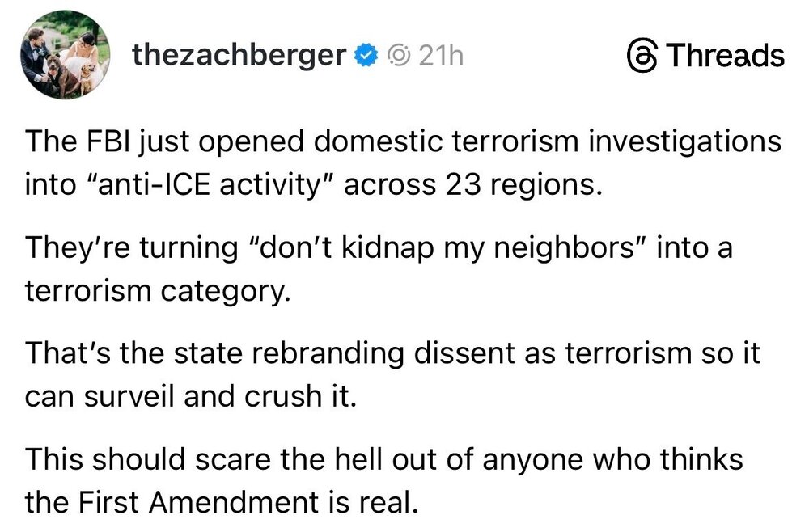The image size is (809, 532).
Task: Click the words "The FBI" in the post
Action: pos(75,141)
